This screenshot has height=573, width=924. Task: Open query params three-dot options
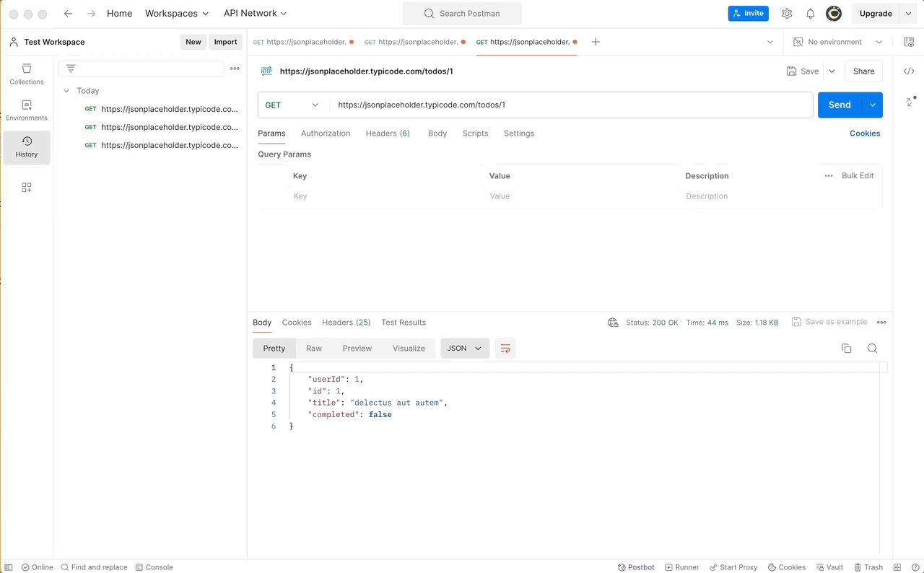(829, 176)
